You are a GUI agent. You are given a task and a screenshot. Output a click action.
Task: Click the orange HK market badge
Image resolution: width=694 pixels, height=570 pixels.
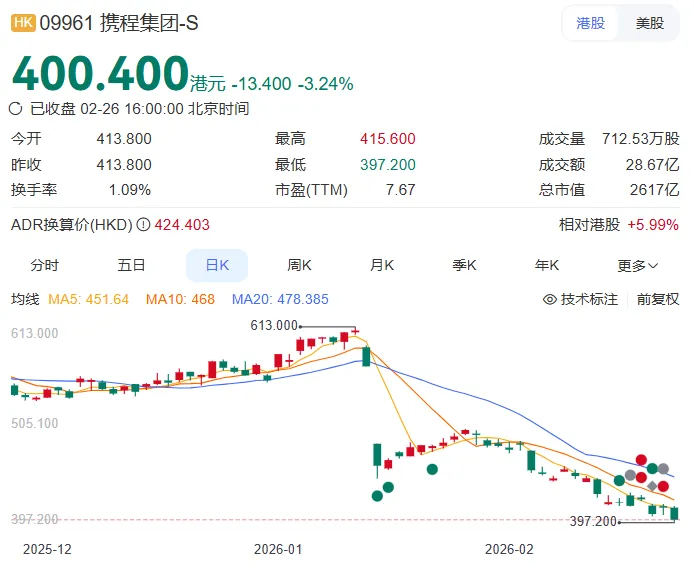pyautogui.click(x=23, y=23)
